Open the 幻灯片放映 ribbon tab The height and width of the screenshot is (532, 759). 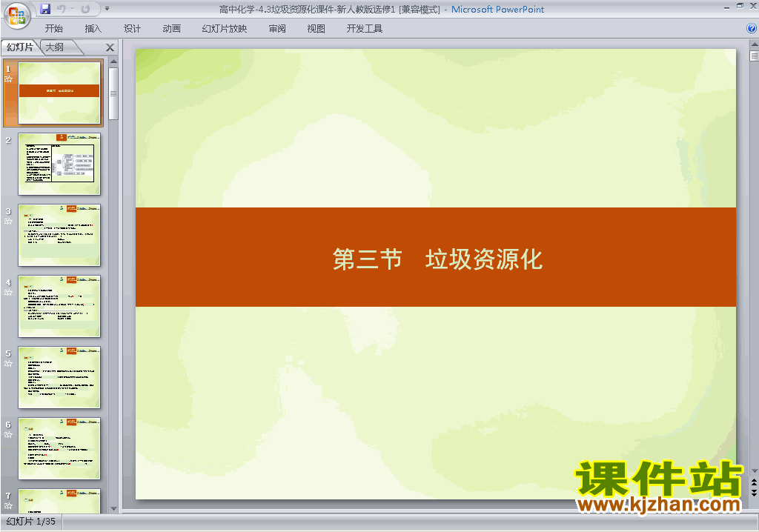pyautogui.click(x=224, y=29)
